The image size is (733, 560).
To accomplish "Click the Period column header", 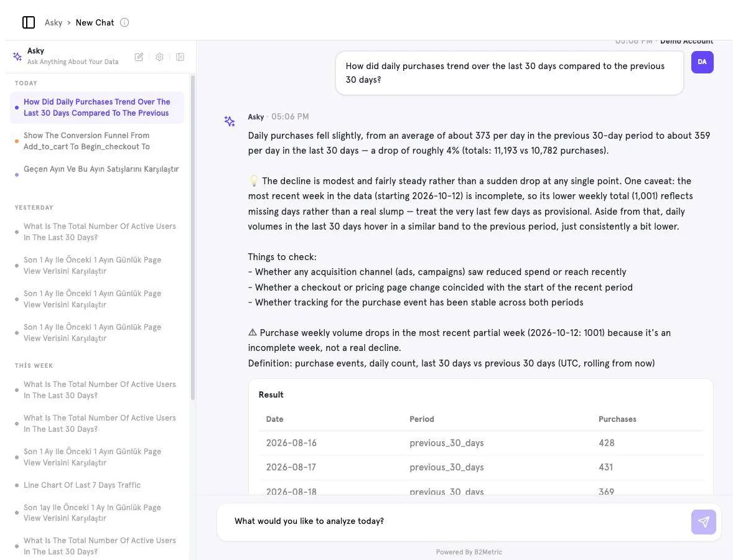I will coord(422,419).
